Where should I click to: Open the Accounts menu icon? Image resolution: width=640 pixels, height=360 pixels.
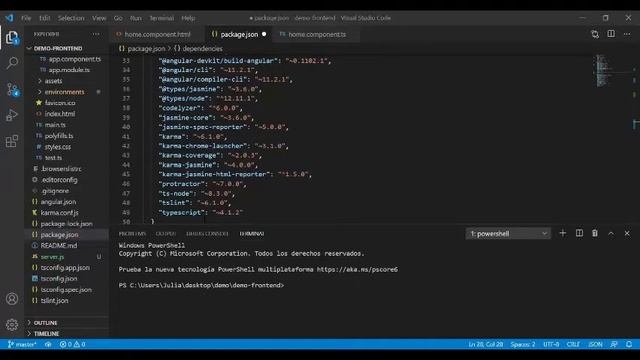[x=12, y=299]
